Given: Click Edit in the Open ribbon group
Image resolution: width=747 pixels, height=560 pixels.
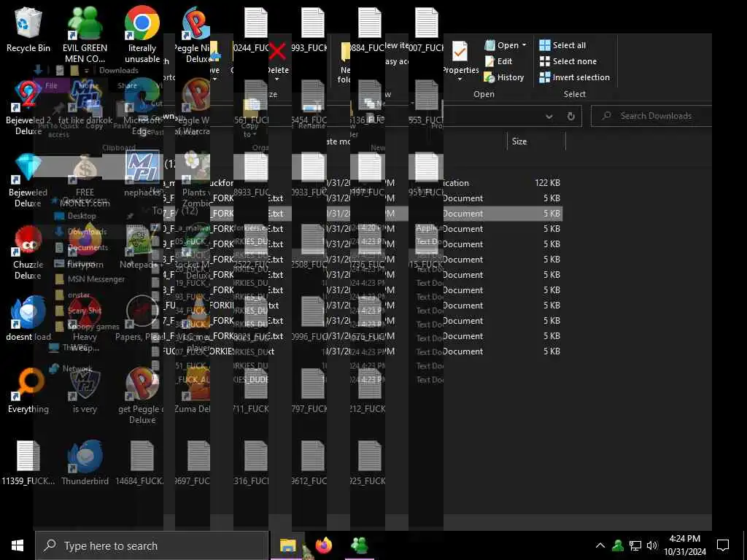Looking at the screenshot, I should pos(498,61).
